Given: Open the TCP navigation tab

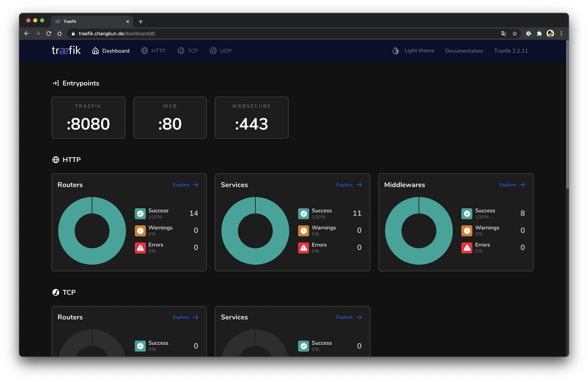Looking at the screenshot, I should [188, 51].
